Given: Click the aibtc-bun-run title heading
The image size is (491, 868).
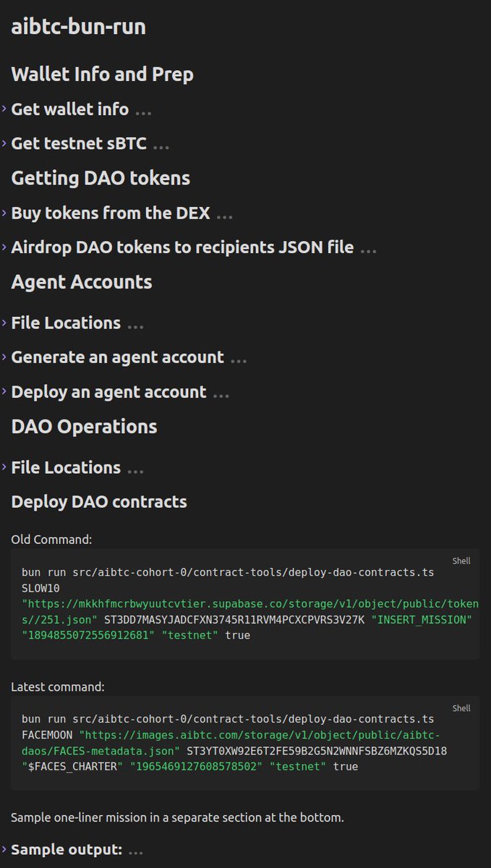Looking at the screenshot, I should (78, 27).
